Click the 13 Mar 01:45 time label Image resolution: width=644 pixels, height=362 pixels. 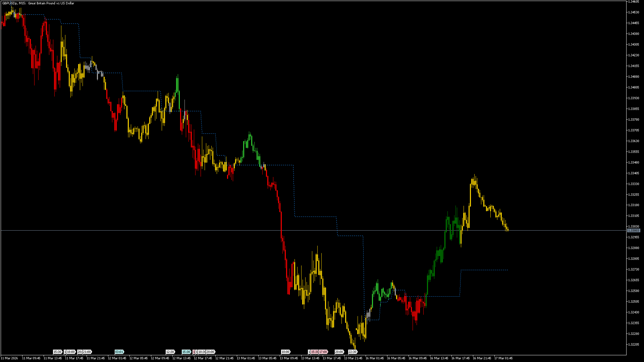[246, 358]
